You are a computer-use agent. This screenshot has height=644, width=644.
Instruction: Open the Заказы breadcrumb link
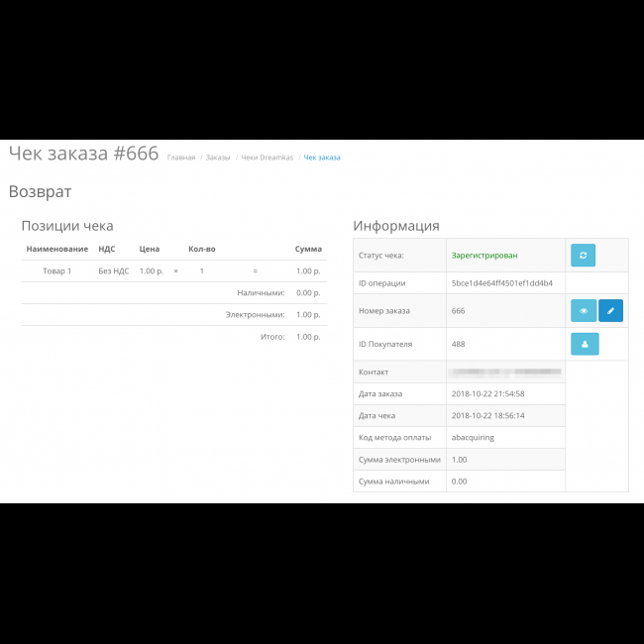click(x=218, y=158)
